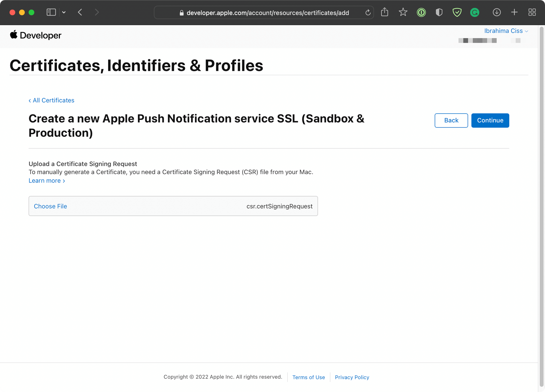Viewport: 545px width, 392px height.
Task: Click the Continue button
Action: (490, 120)
